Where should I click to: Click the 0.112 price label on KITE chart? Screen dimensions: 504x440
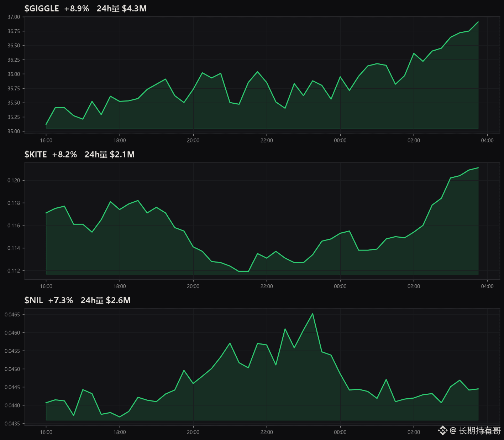coord(14,271)
